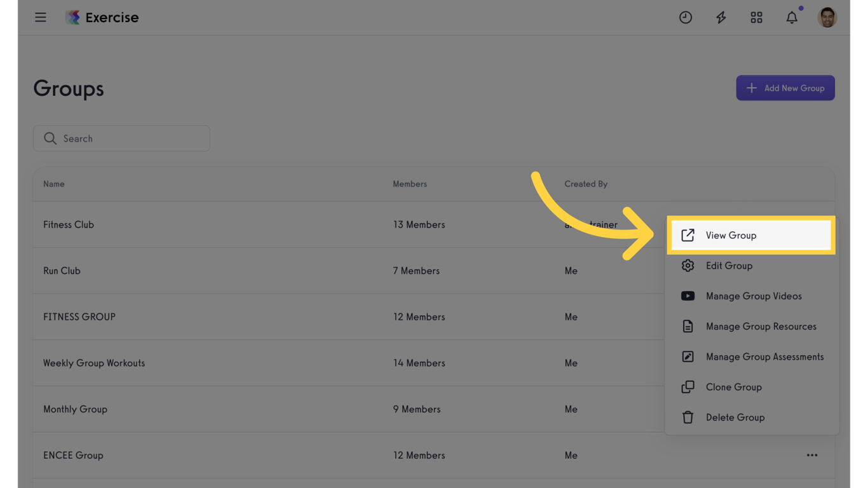Click the trash icon for Delete Group
This screenshot has height=488, width=868.
pos(688,417)
